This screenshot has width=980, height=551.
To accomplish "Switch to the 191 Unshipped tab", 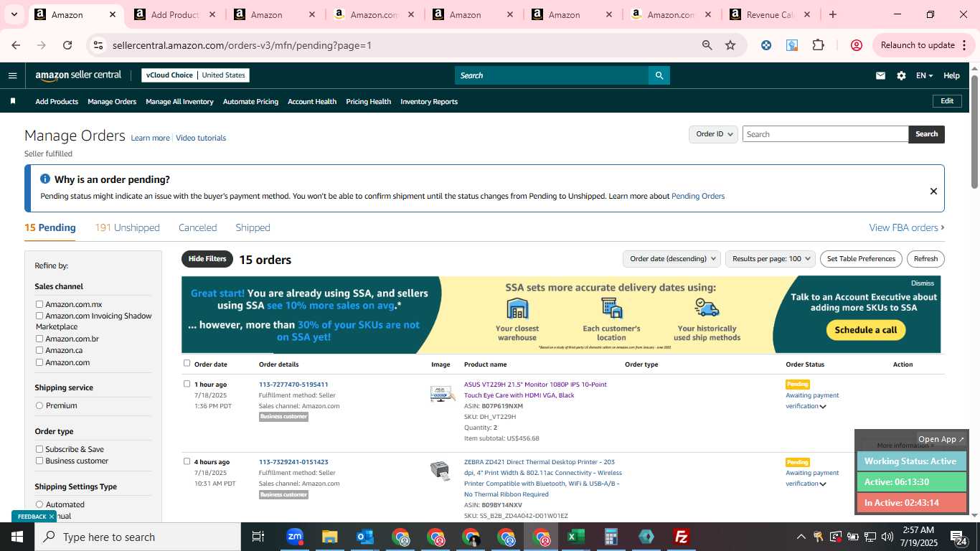I will [x=127, y=227].
